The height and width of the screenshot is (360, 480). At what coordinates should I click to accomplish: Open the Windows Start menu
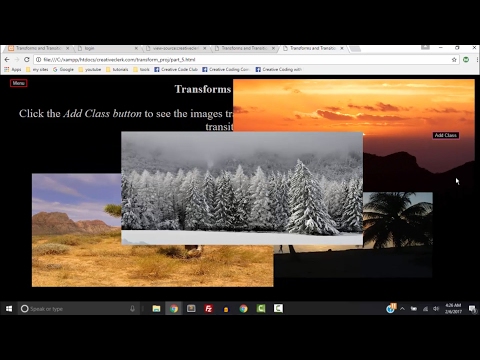pos(9,309)
